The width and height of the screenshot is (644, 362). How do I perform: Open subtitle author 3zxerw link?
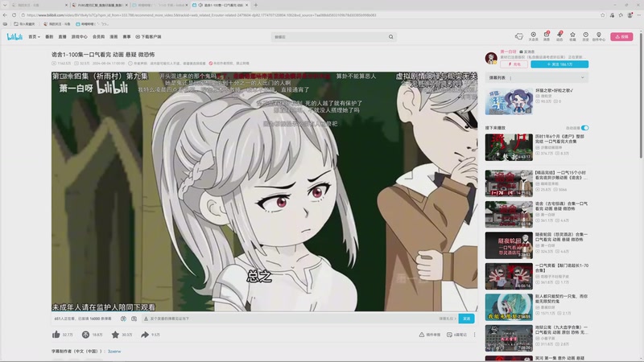[114, 352]
